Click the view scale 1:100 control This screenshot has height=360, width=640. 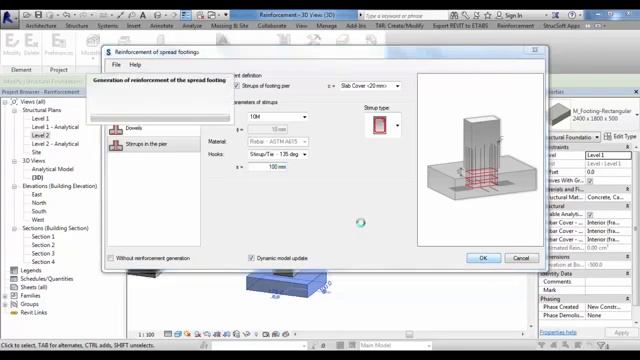click(146, 334)
